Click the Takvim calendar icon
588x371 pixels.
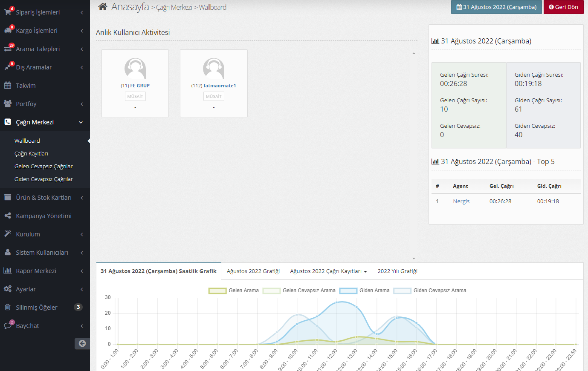pyautogui.click(x=8, y=86)
